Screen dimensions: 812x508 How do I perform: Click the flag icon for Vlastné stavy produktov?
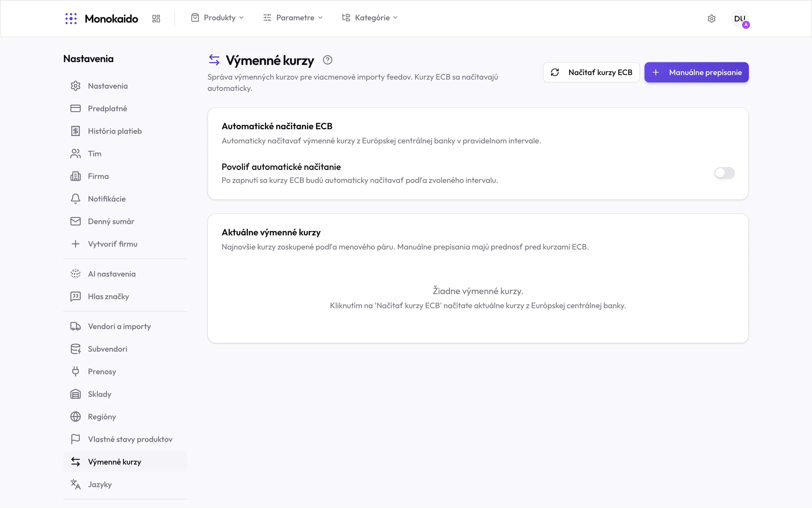[76, 439]
